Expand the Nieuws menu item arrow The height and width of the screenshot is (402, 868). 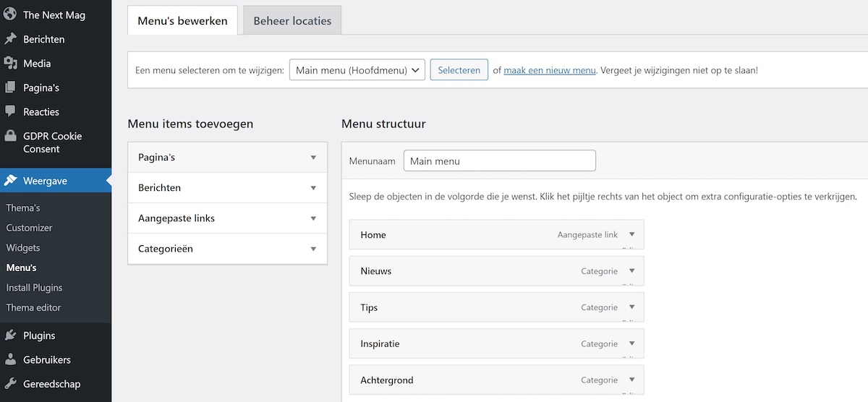coord(631,270)
